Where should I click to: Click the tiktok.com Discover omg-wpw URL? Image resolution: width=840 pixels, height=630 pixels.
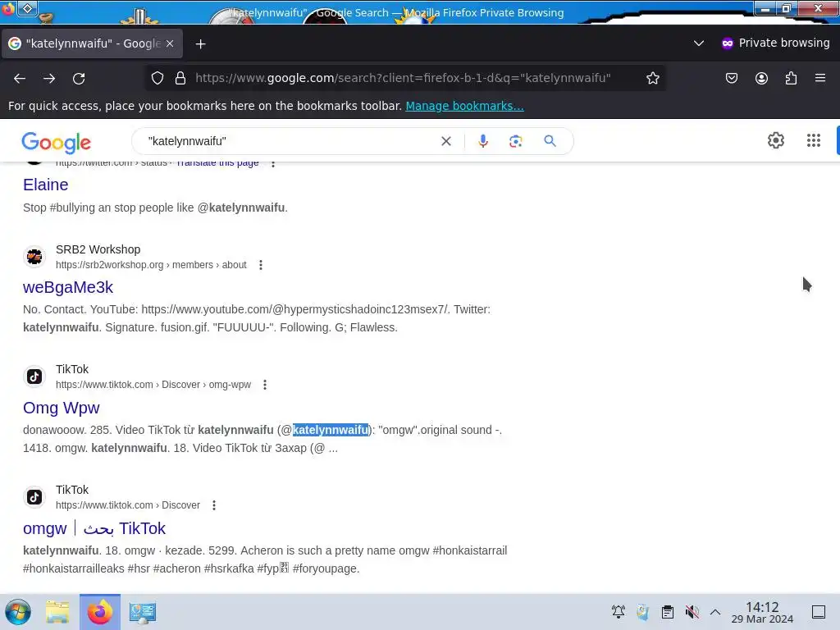[x=153, y=385]
